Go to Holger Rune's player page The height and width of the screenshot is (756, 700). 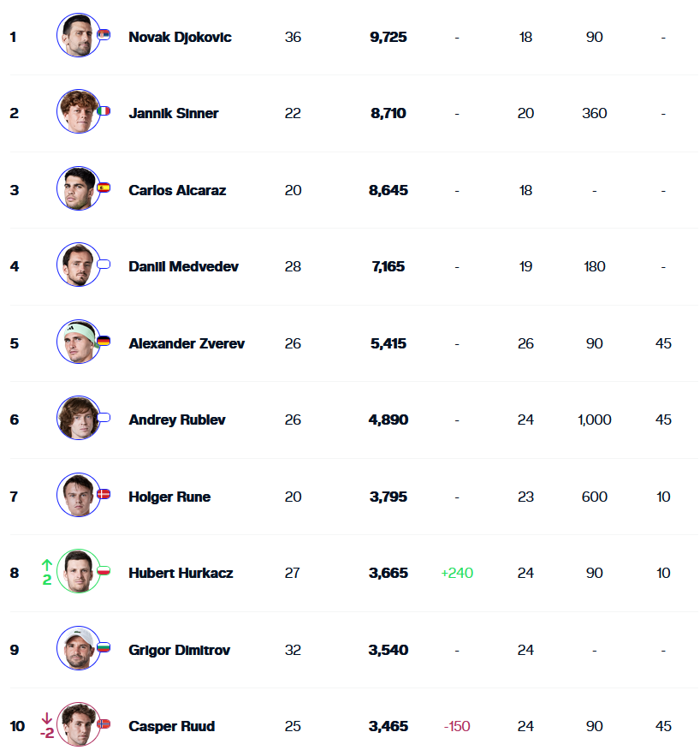(x=169, y=497)
